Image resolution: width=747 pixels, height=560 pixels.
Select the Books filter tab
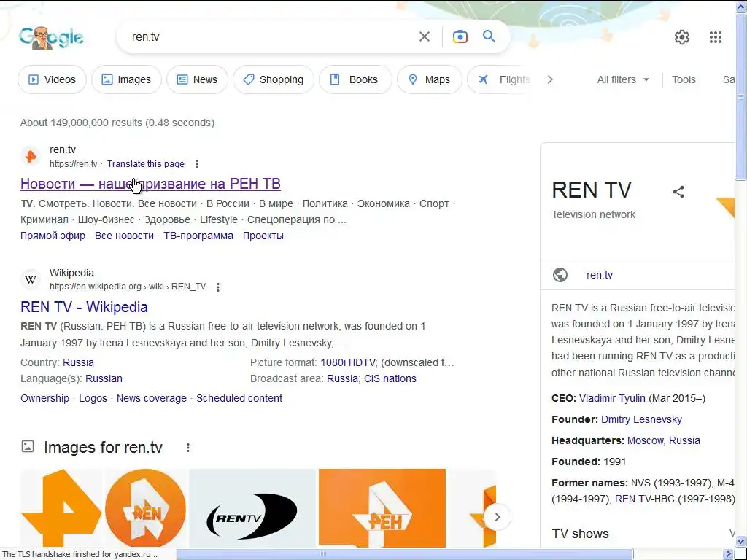pos(355,79)
